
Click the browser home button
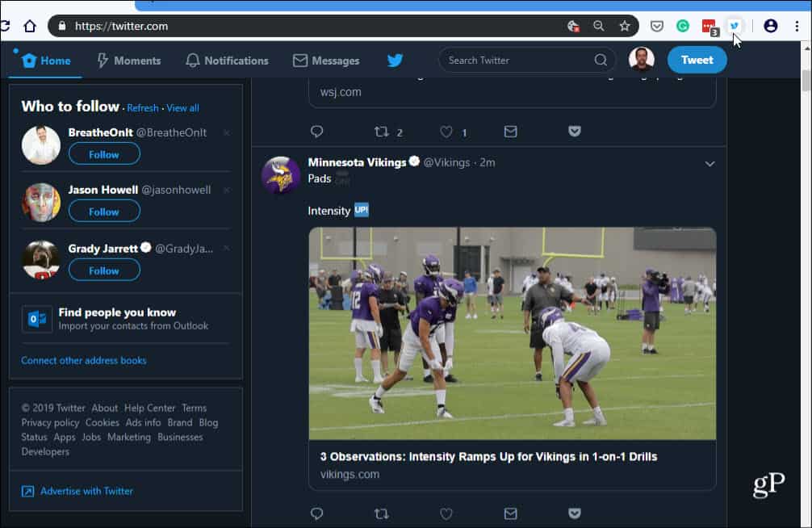[x=30, y=26]
